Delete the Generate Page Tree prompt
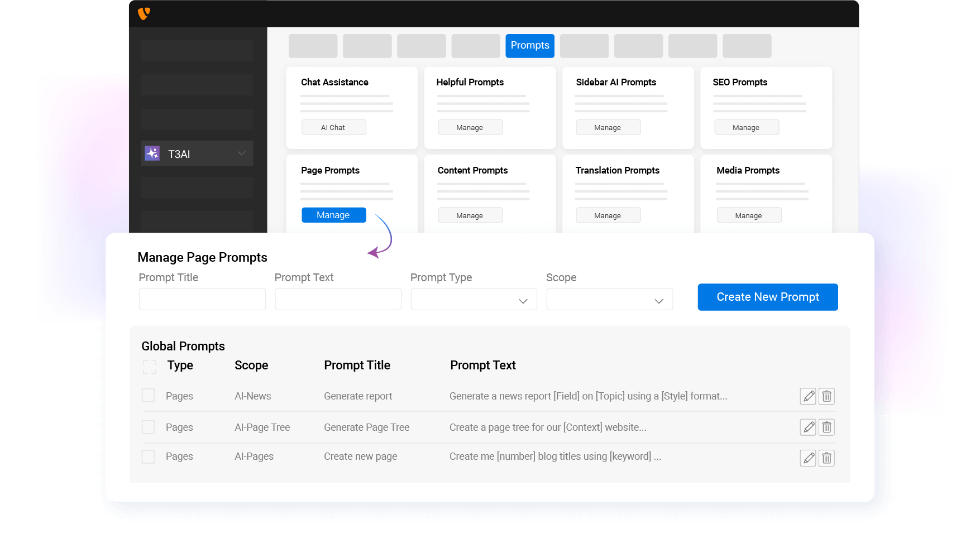This screenshot has width=980, height=534. point(826,427)
